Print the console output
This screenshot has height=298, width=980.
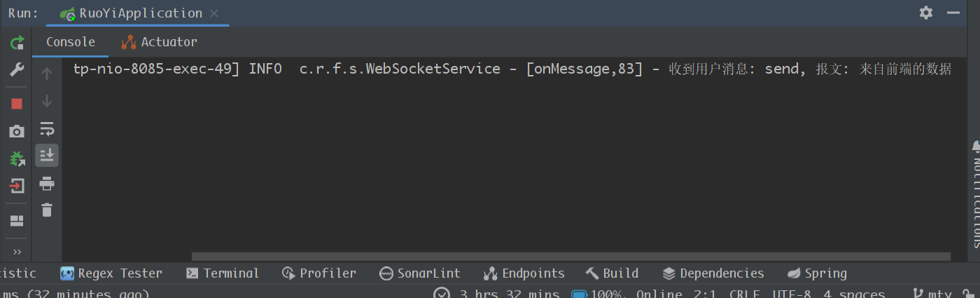pyautogui.click(x=47, y=184)
